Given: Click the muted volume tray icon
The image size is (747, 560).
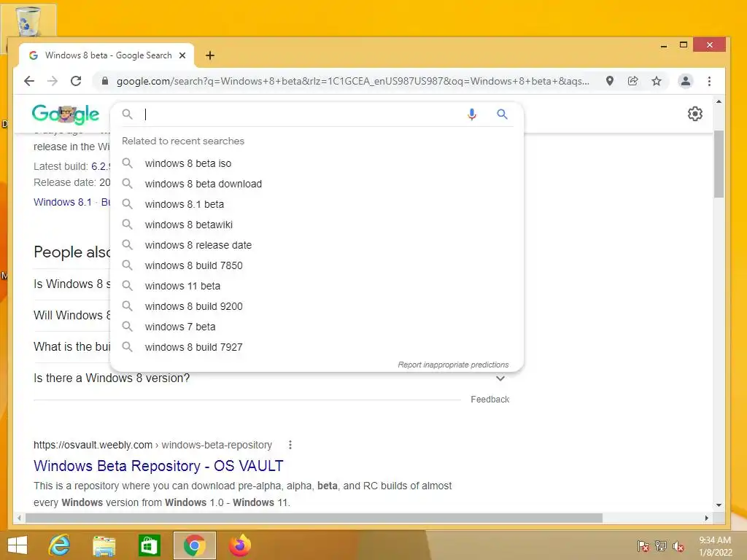Looking at the screenshot, I should point(678,545).
